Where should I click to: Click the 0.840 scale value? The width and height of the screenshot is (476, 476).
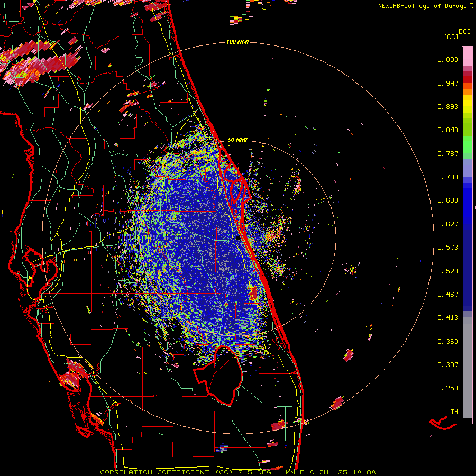tap(448, 130)
